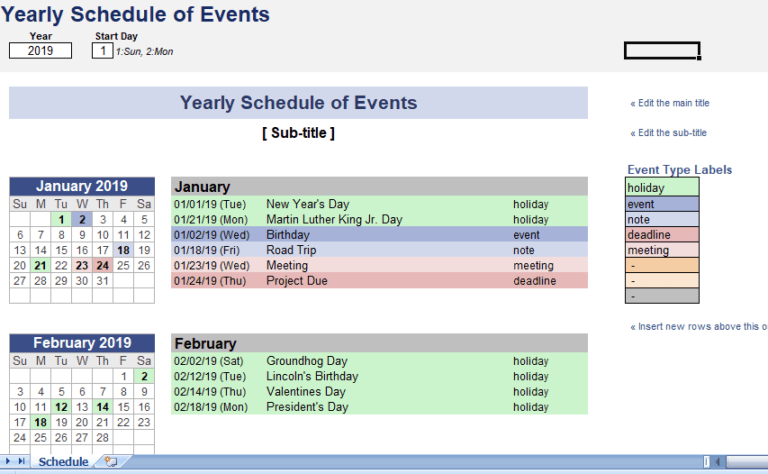Screen dimensions: 768x474
Task: Click the February 2019 calendar header
Action: pos(82,343)
